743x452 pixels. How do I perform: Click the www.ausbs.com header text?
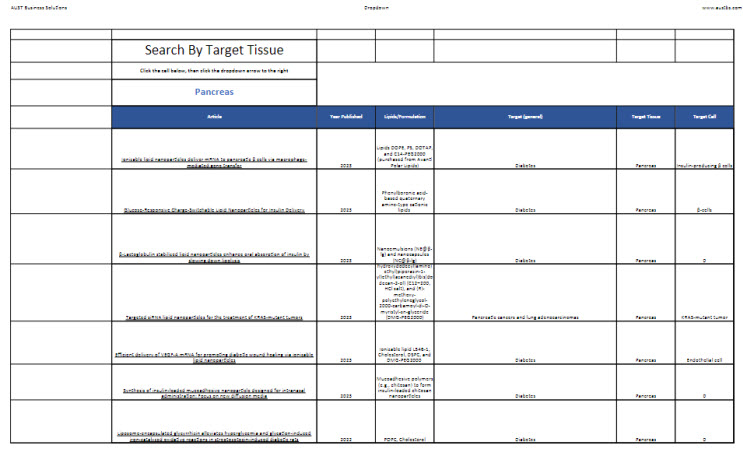[x=719, y=7]
